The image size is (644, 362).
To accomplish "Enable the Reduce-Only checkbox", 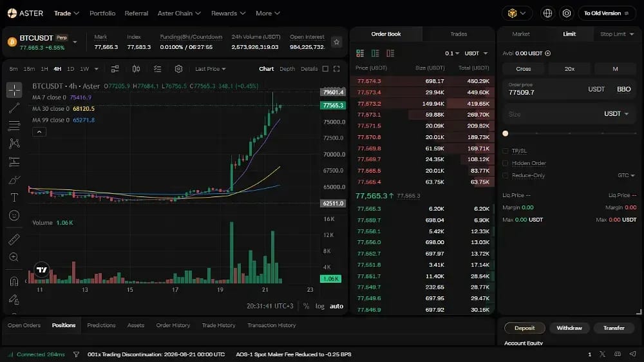I will pyautogui.click(x=505, y=175).
